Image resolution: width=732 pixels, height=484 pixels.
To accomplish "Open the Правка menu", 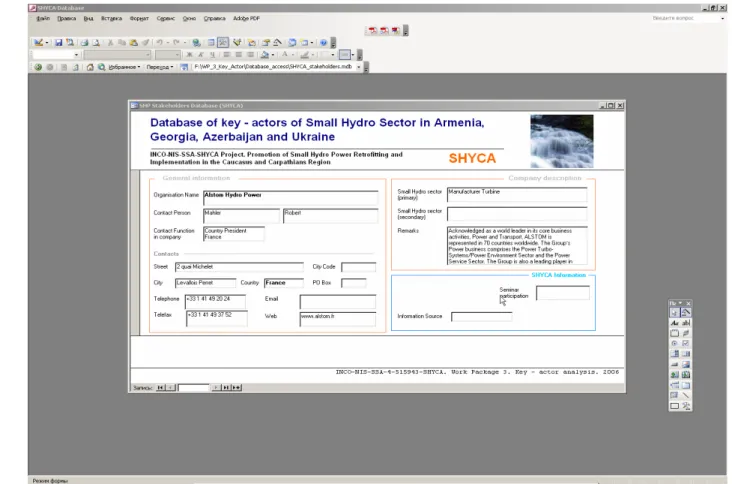I will (66, 18).
